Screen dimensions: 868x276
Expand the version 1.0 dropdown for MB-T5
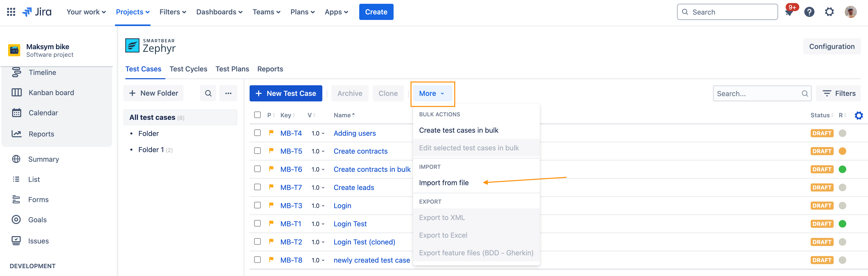(318, 151)
